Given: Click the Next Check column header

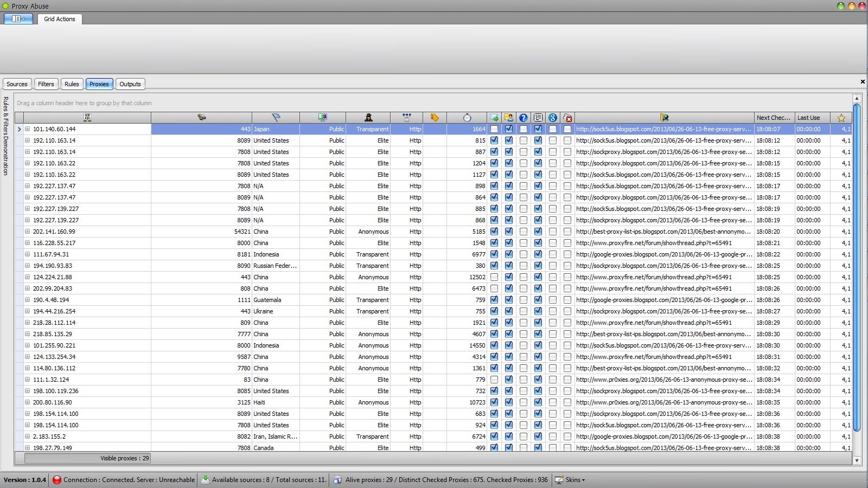Looking at the screenshot, I should 773,118.
